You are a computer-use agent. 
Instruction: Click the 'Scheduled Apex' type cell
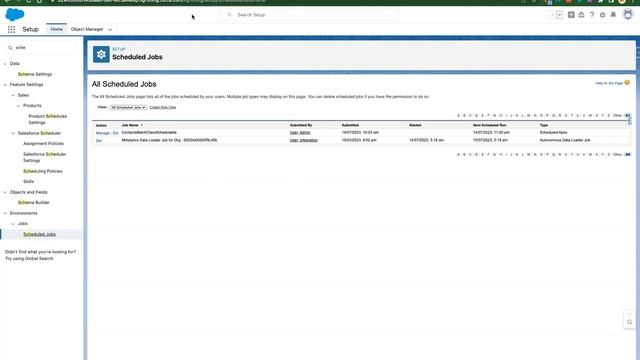(x=553, y=133)
